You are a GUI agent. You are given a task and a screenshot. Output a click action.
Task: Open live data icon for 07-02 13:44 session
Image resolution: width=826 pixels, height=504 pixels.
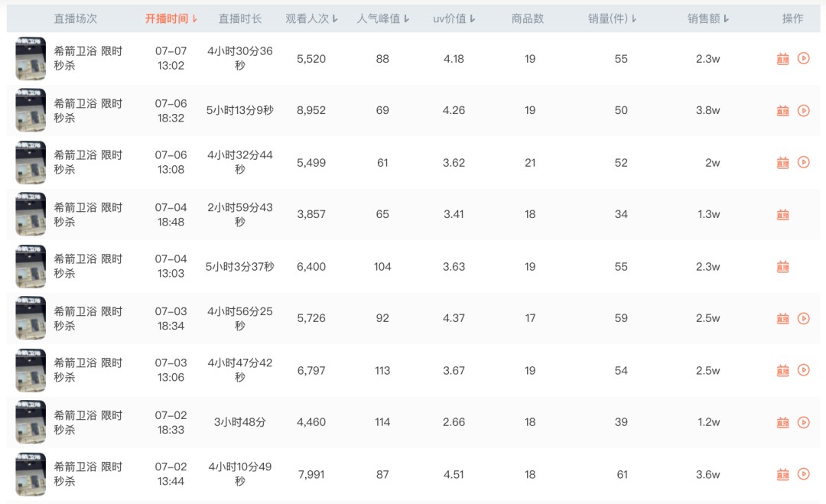click(x=783, y=474)
